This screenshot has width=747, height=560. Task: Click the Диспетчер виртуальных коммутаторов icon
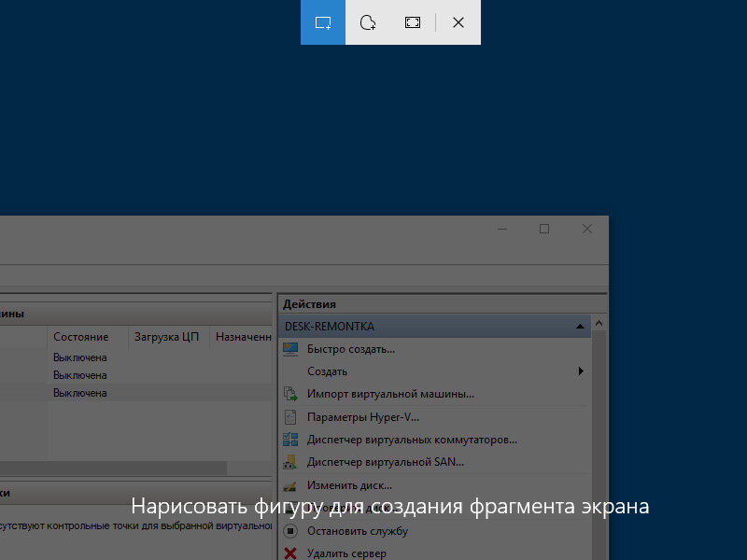(290, 439)
